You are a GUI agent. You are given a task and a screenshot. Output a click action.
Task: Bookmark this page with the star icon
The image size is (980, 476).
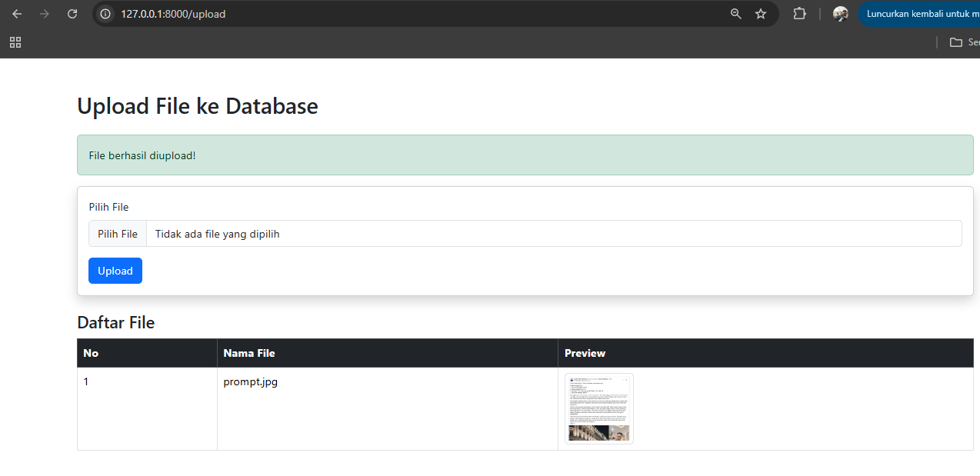[x=761, y=14]
